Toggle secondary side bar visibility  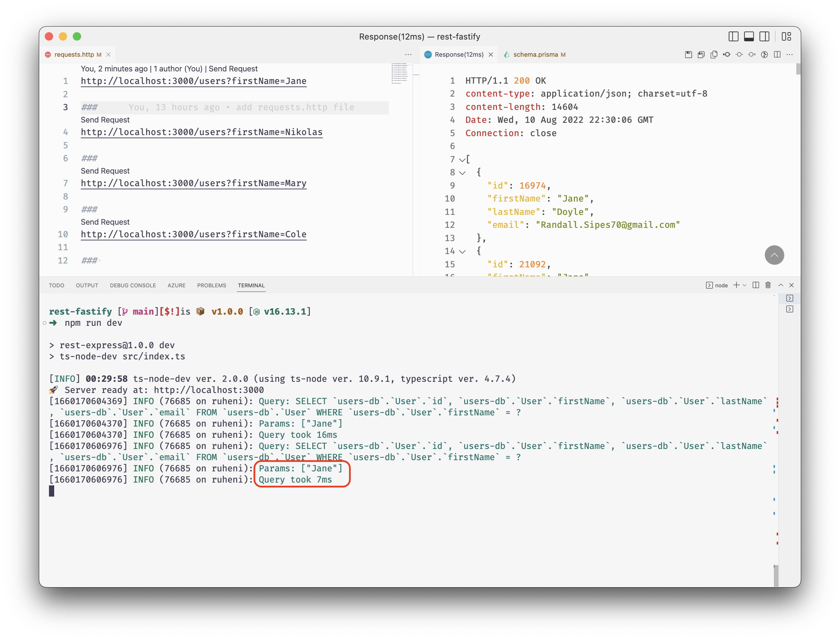764,36
